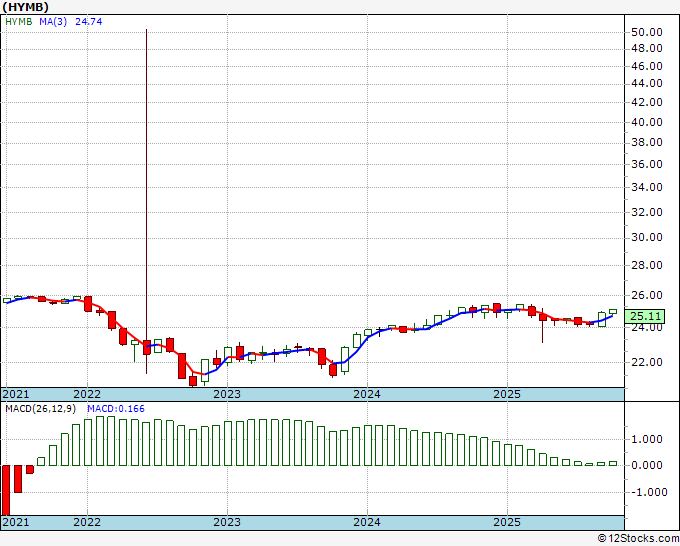Click the 22.00 price axis label
Screen dimensions: 680x546
647,362
